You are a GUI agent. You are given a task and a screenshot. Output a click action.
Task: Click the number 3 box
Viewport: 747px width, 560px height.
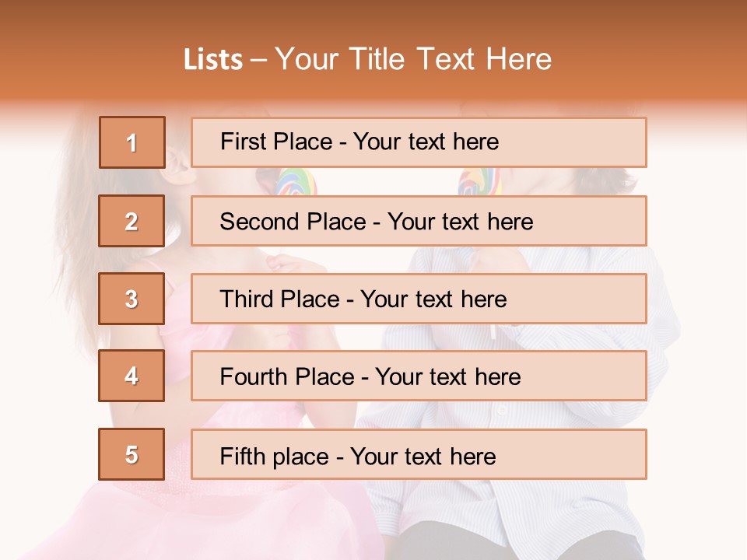[132, 299]
